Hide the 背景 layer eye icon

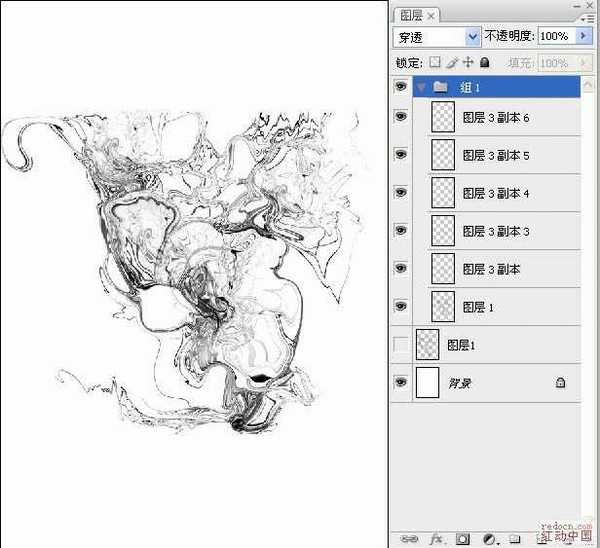[402, 382]
